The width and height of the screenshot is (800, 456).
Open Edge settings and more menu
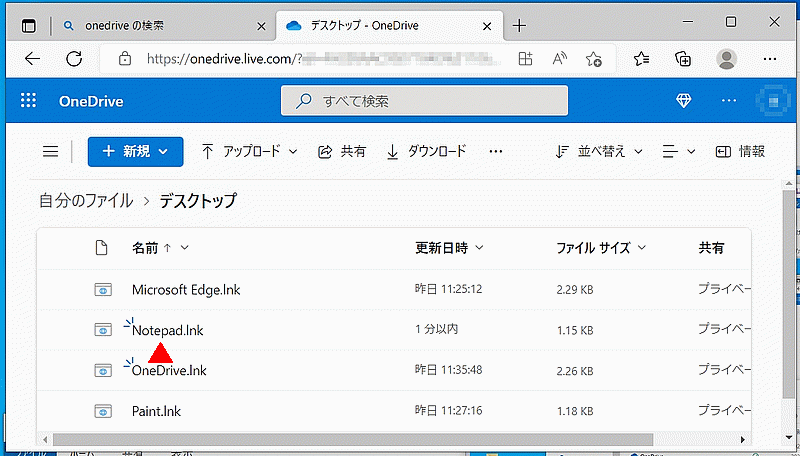769,59
